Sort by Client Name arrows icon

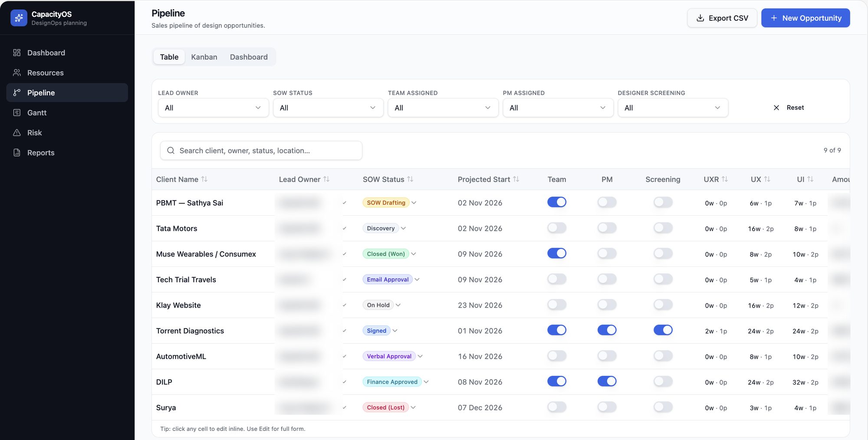[204, 179]
